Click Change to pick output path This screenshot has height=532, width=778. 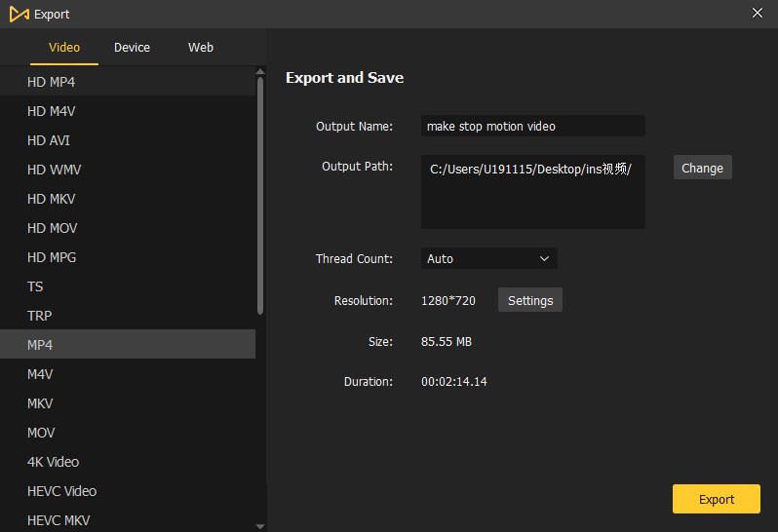pyautogui.click(x=702, y=168)
